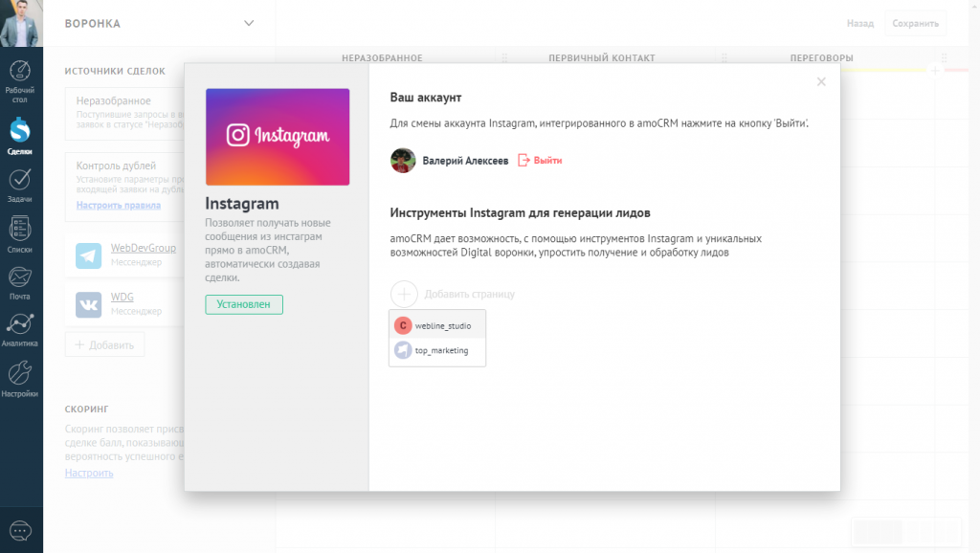Image resolution: width=980 pixels, height=553 pixels.
Task: Open the Аналитика analytics section
Action: click(20, 330)
